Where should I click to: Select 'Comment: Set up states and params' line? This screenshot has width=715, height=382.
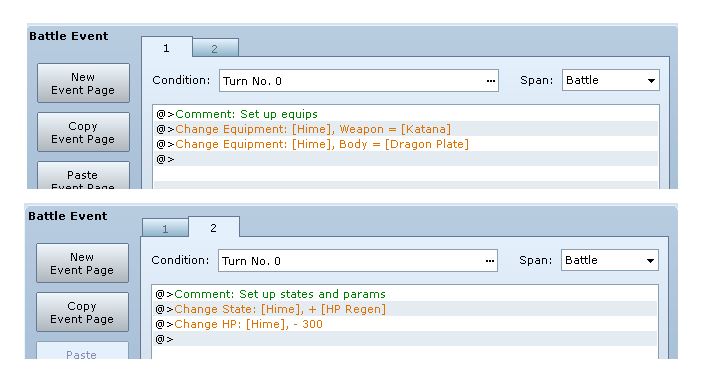[x=406, y=294]
